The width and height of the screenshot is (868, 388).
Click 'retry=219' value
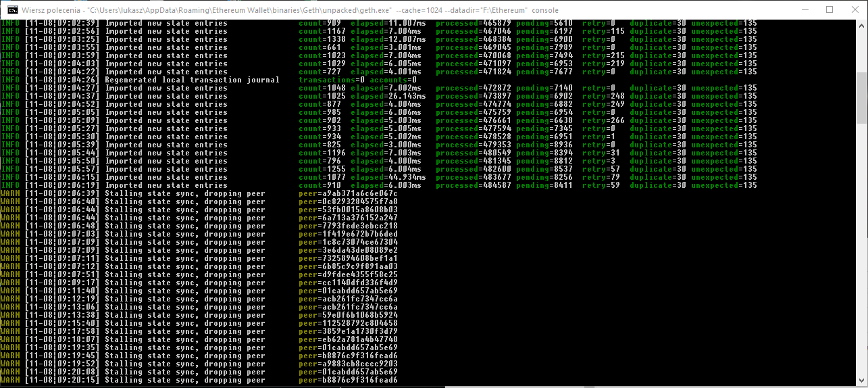pyautogui.click(x=604, y=64)
